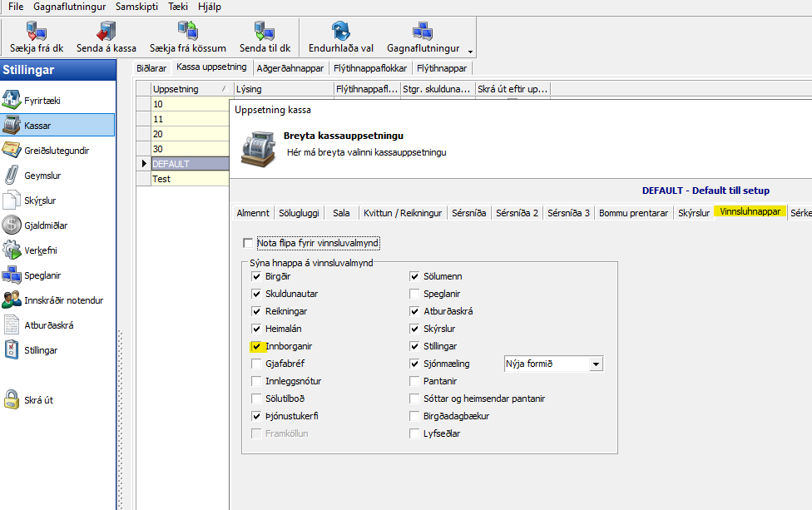The width and height of the screenshot is (812, 510).
Task: Click the Sækja frá dk toolbar icon
Action: 35,32
